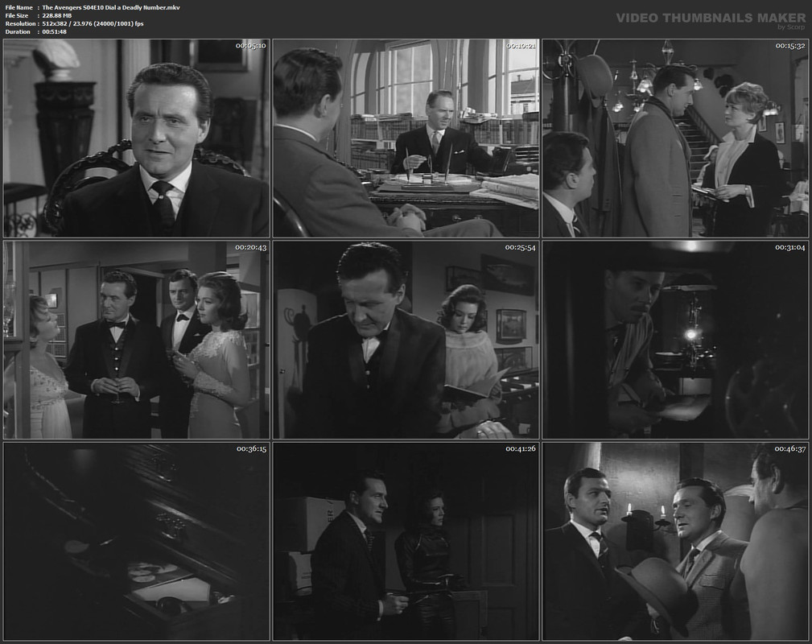This screenshot has height=644, width=812.
Task: Click the 'Resolution' label
Action: (21, 24)
